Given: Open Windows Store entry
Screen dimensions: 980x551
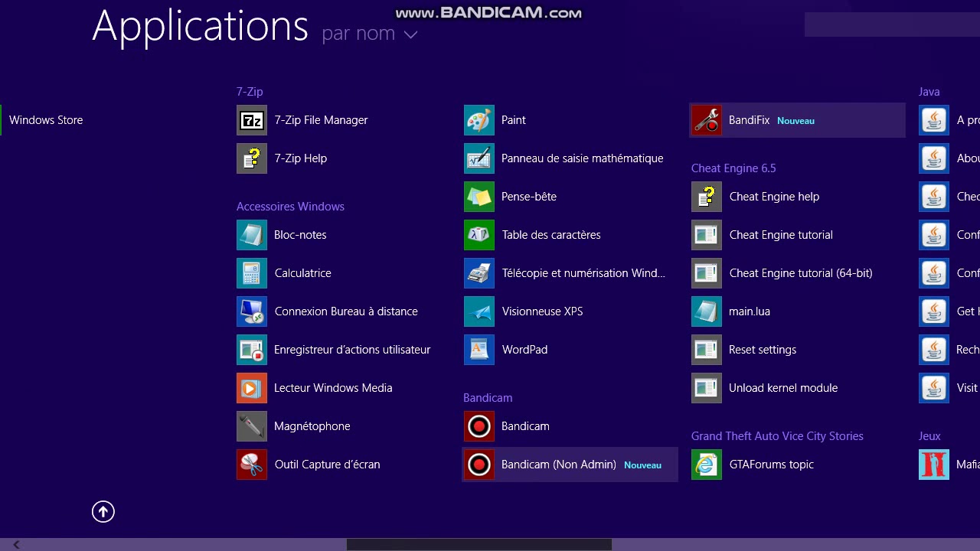Looking at the screenshot, I should [46, 120].
